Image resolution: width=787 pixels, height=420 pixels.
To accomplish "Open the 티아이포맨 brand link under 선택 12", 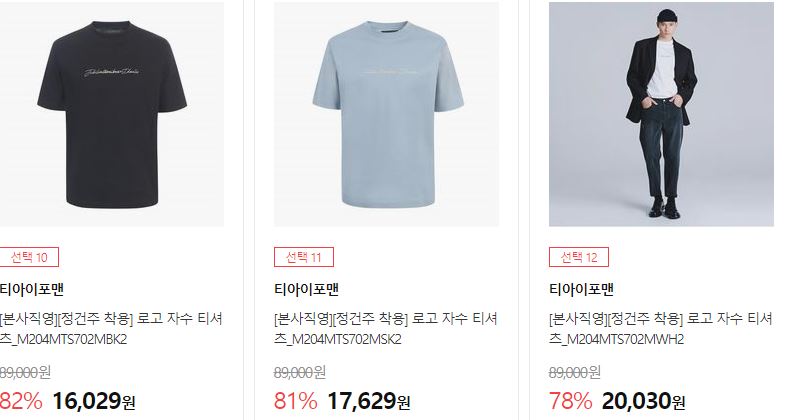I will (x=582, y=289).
